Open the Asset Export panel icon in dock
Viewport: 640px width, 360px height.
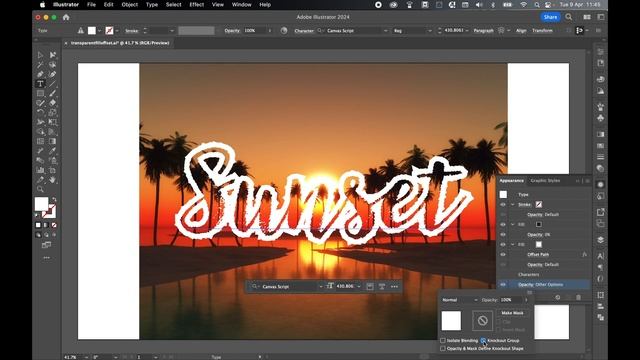point(600,212)
